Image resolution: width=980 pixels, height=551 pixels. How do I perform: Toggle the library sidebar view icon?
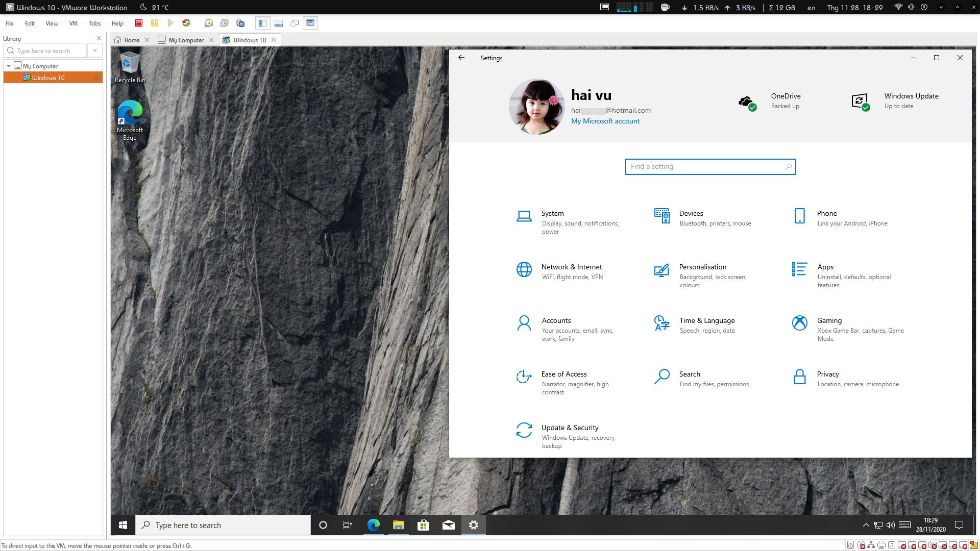pos(262,23)
